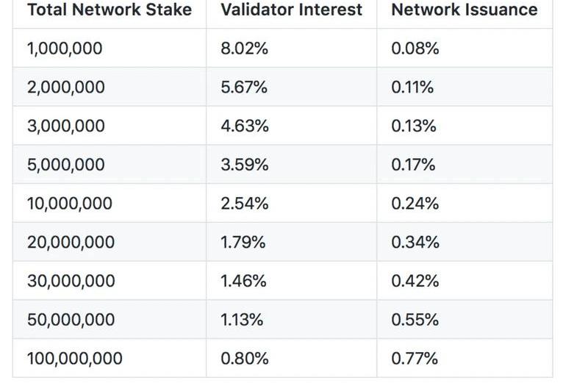This screenshot has width=588, height=383.
Task: Select the 3,000,000 stake cell
Action: (65, 126)
